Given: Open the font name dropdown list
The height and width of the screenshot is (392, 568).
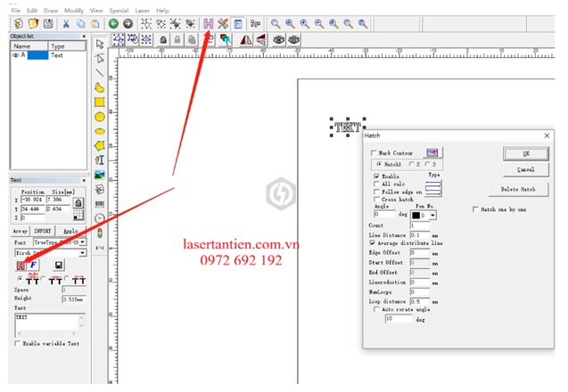Looking at the screenshot, I should (82, 253).
